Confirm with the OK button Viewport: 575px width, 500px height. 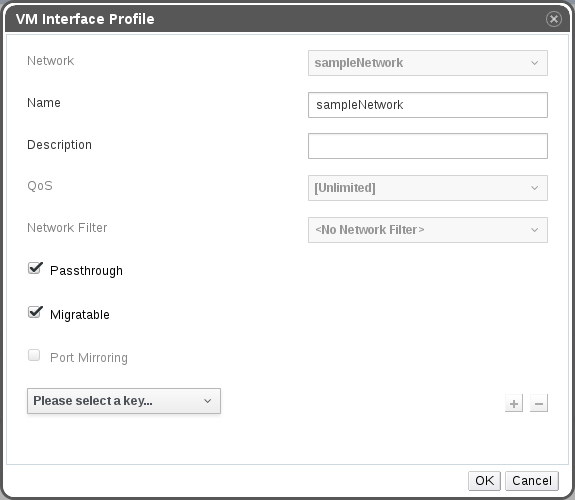click(x=484, y=481)
